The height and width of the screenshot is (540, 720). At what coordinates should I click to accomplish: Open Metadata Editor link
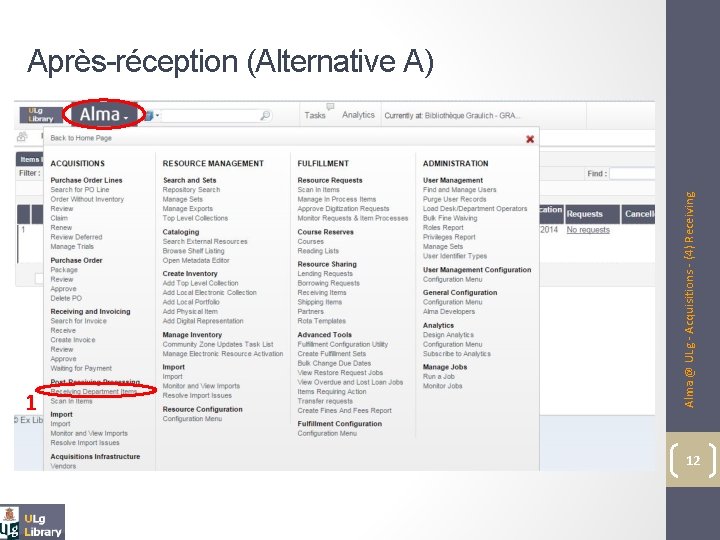pos(196,260)
